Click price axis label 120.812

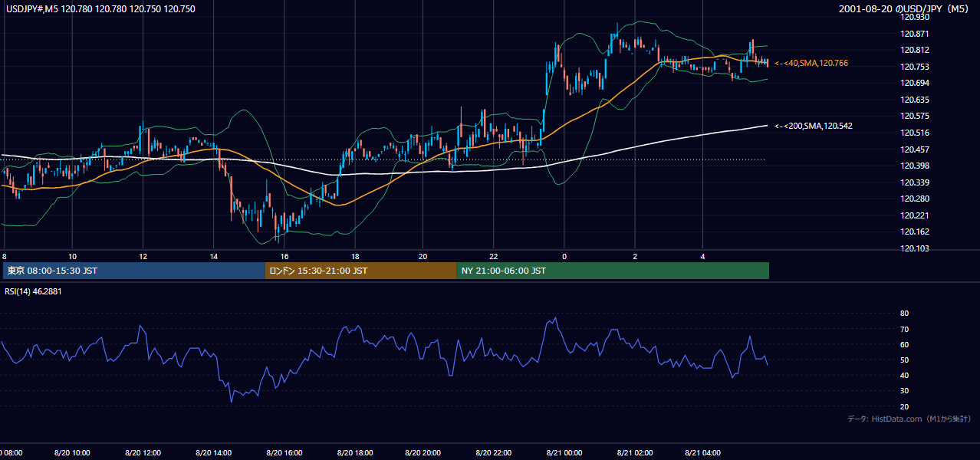[915, 51]
